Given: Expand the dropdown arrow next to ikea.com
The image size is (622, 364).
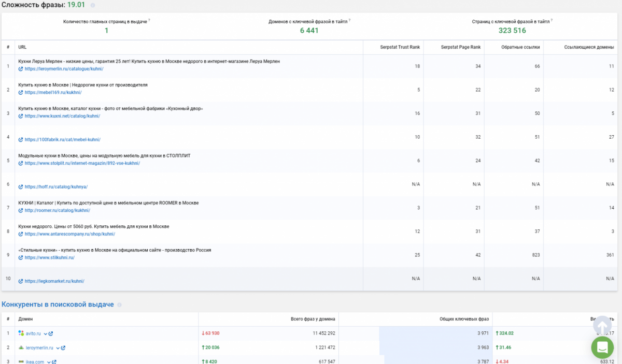Looking at the screenshot, I should pyautogui.click(x=48, y=362).
